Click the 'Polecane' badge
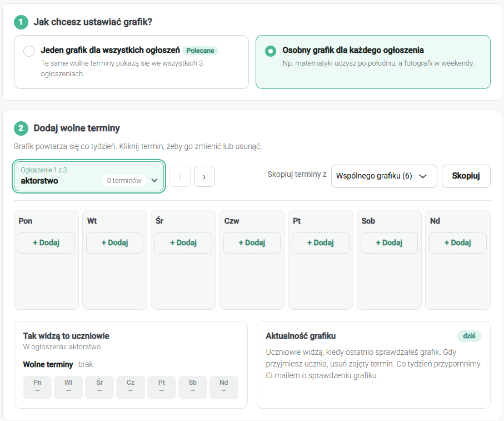504x421 pixels. tap(200, 51)
